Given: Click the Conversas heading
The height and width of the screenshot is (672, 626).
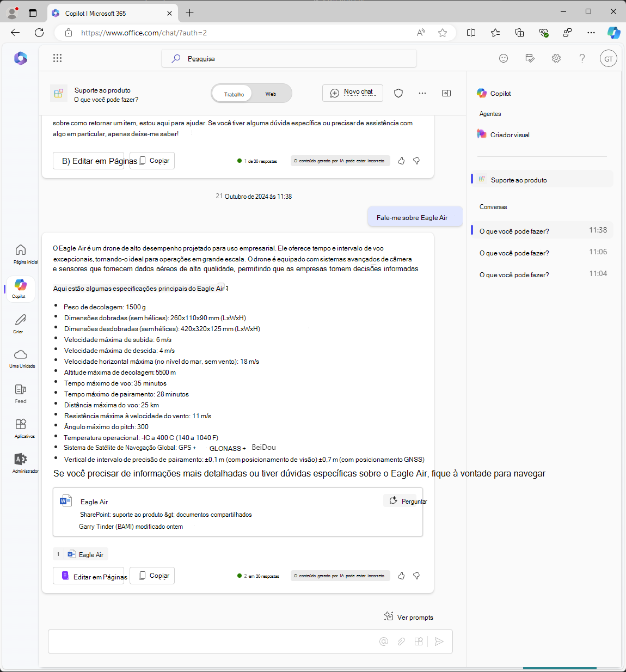Looking at the screenshot, I should (493, 207).
